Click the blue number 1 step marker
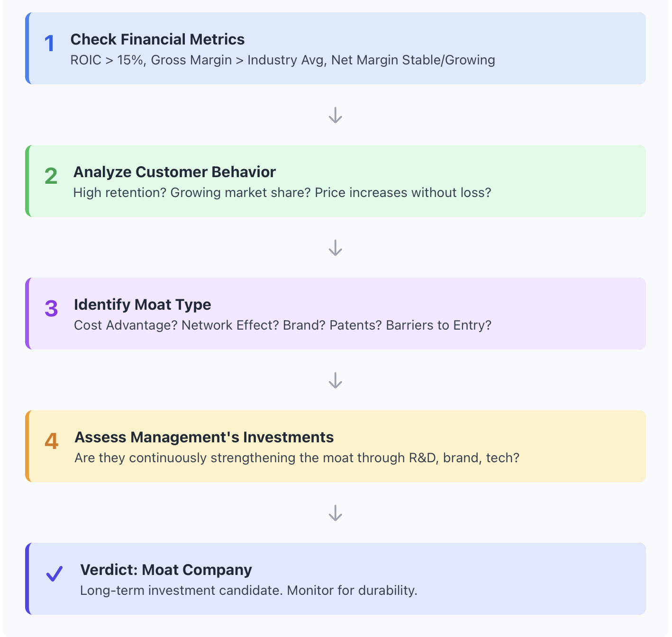Viewport: 672px width, 637px height. coord(49,44)
